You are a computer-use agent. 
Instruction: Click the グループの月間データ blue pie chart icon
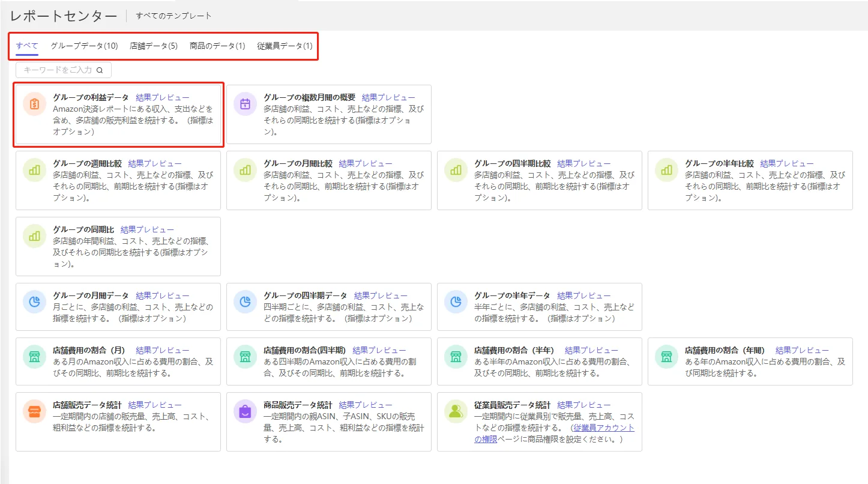point(35,302)
